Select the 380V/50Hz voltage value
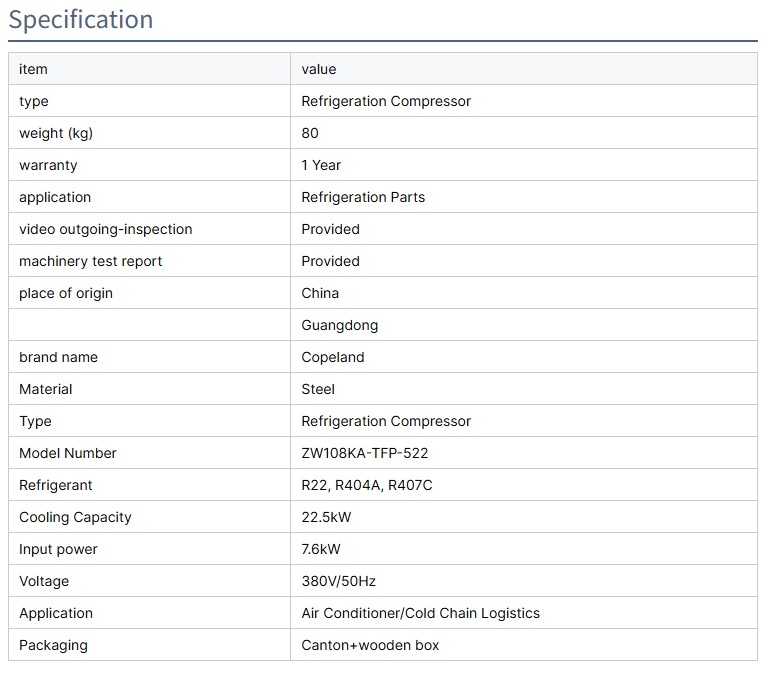 pyautogui.click(x=339, y=581)
